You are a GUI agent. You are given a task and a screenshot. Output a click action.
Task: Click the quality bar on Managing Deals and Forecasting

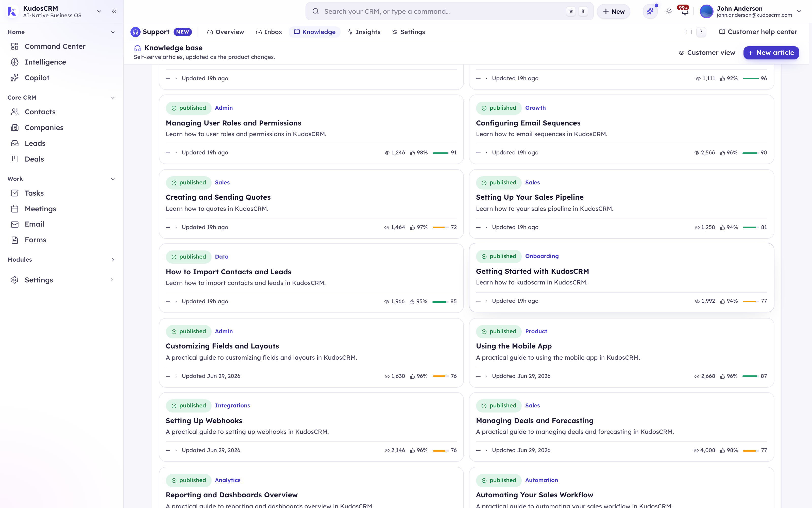(x=750, y=451)
